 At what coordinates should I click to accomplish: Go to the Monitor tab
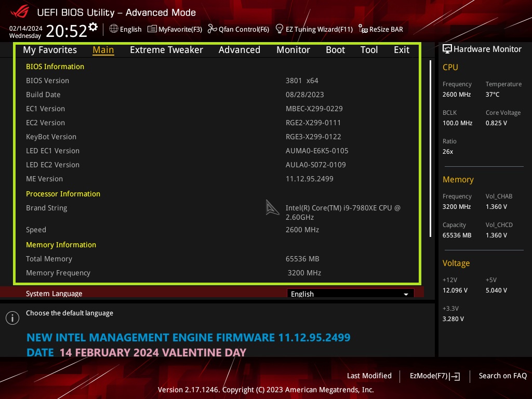coord(293,50)
